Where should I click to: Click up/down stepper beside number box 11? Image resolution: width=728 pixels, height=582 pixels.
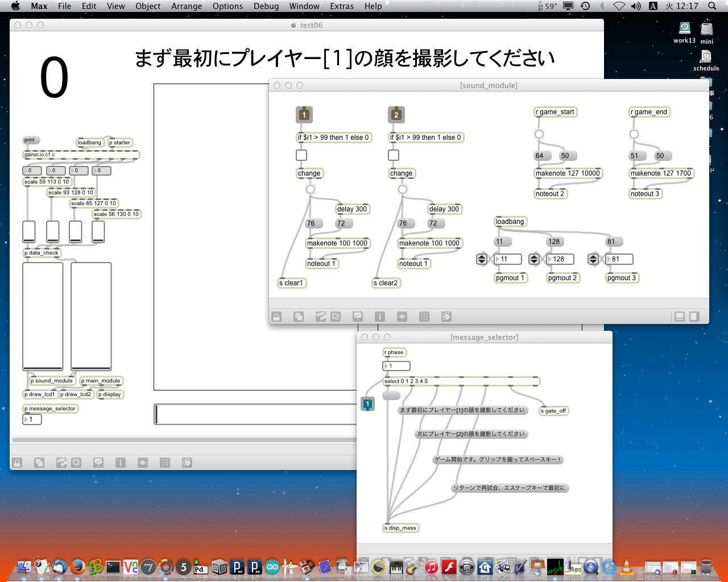tap(482, 259)
